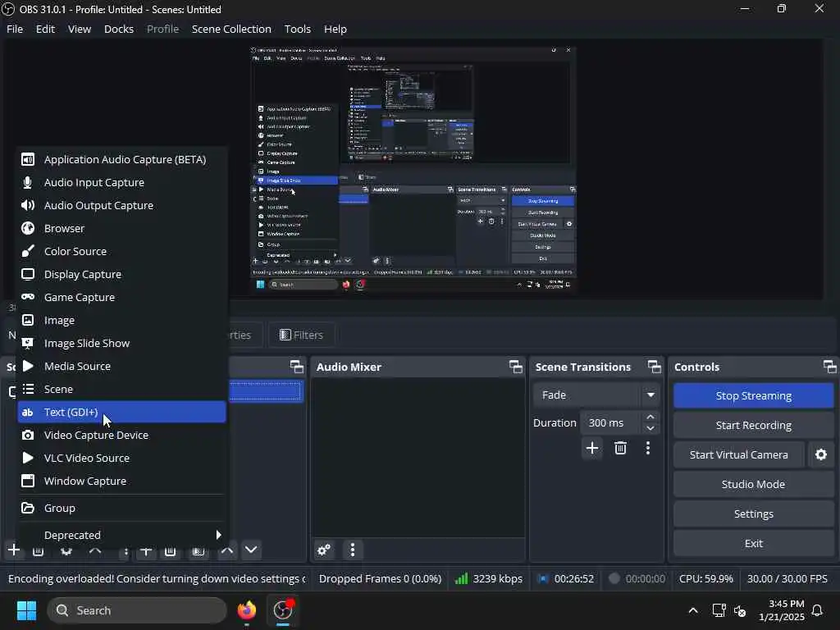Click Start Virtual Camera

click(x=739, y=454)
